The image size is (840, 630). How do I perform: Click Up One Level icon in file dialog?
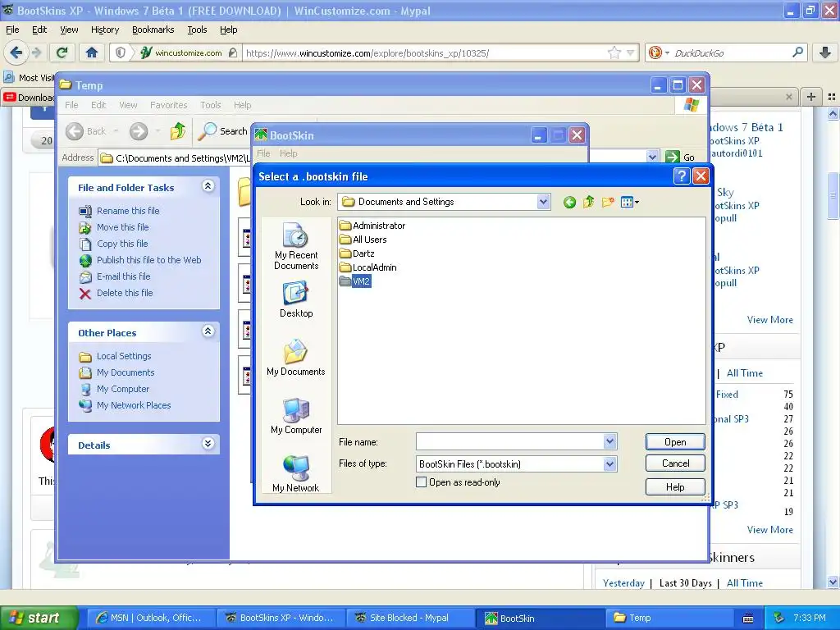point(589,202)
